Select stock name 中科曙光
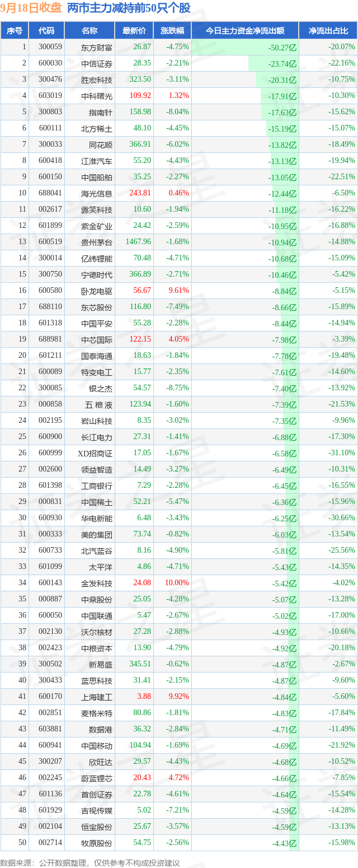The image size is (358, 868). 97,96
